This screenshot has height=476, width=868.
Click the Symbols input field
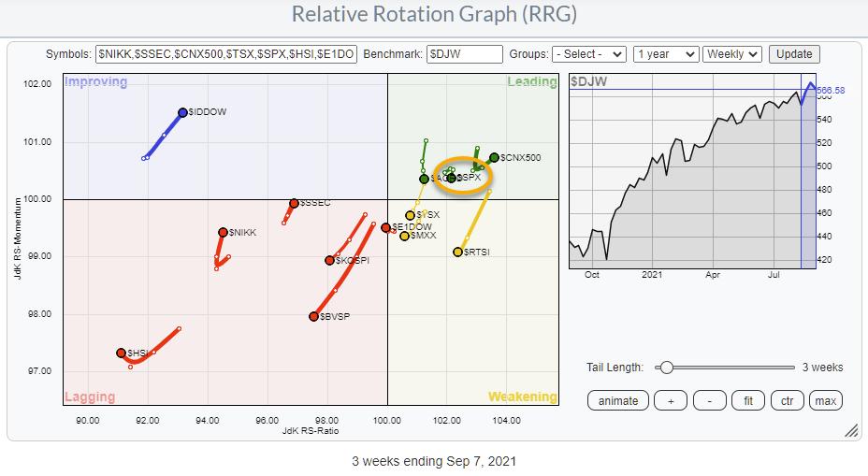click(x=226, y=54)
